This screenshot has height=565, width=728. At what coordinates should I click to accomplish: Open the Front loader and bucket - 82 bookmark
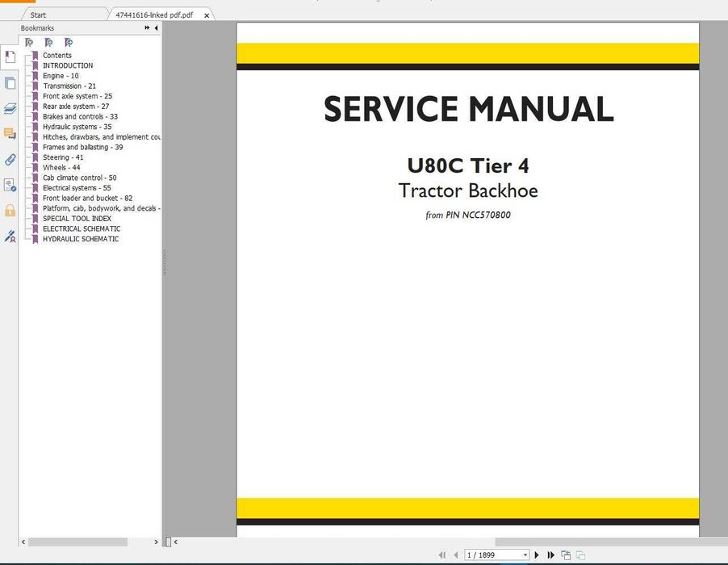coord(88,199)
